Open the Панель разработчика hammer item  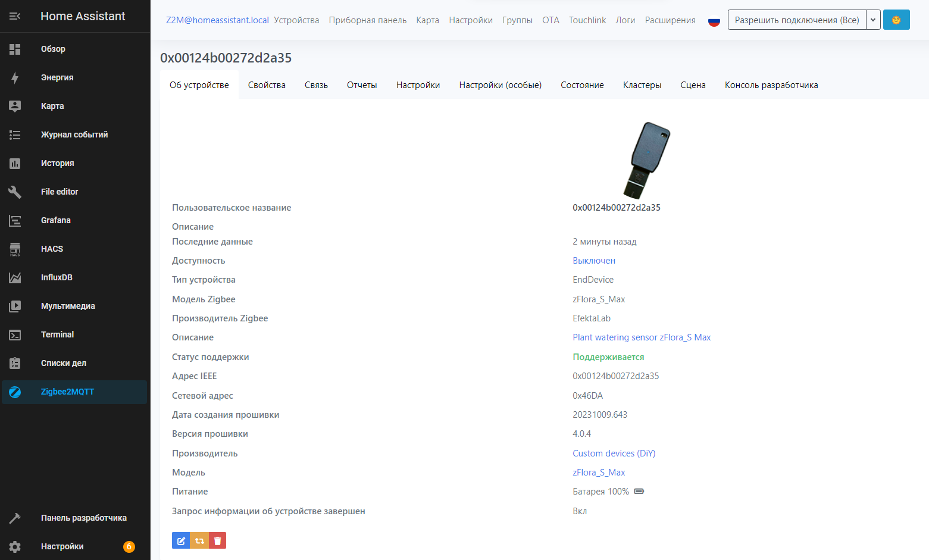[x=83, y=518]
